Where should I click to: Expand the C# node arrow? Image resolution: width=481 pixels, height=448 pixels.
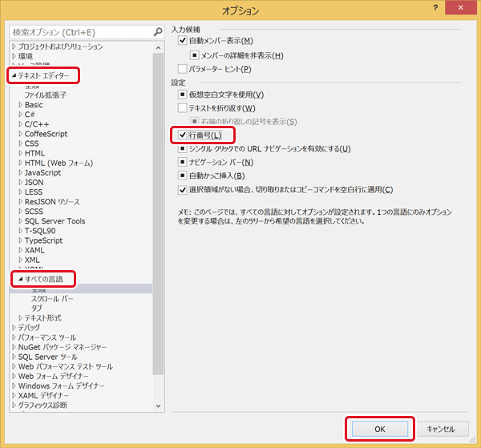coord(21,115)
